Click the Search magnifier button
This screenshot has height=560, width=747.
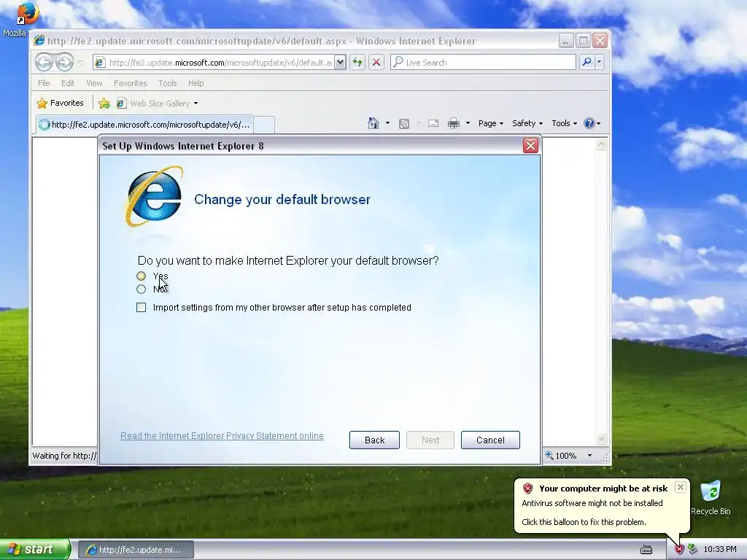point(587,62)
